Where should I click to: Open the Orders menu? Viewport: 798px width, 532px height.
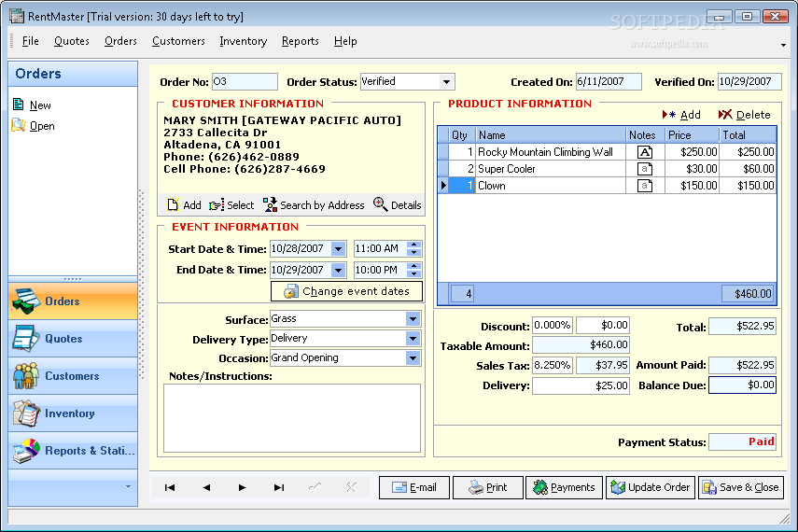coord(120,41)
